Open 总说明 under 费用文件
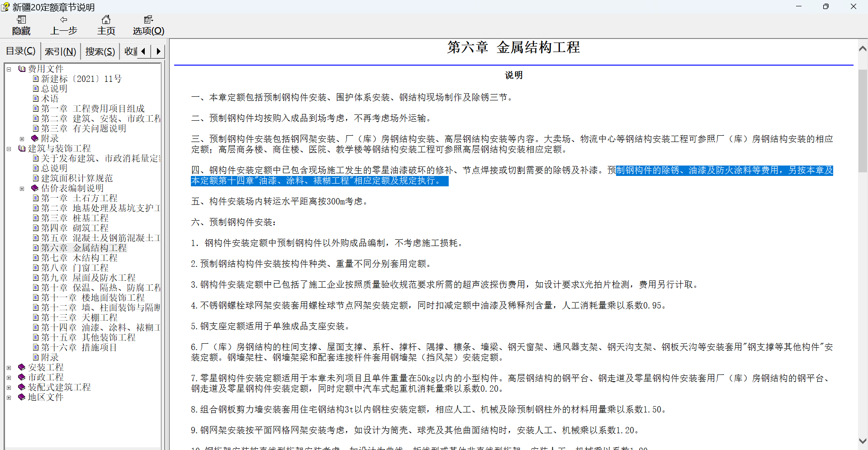The width and height of the screenshot is (868, 450). pyautogui.click(x=54, y=89)
